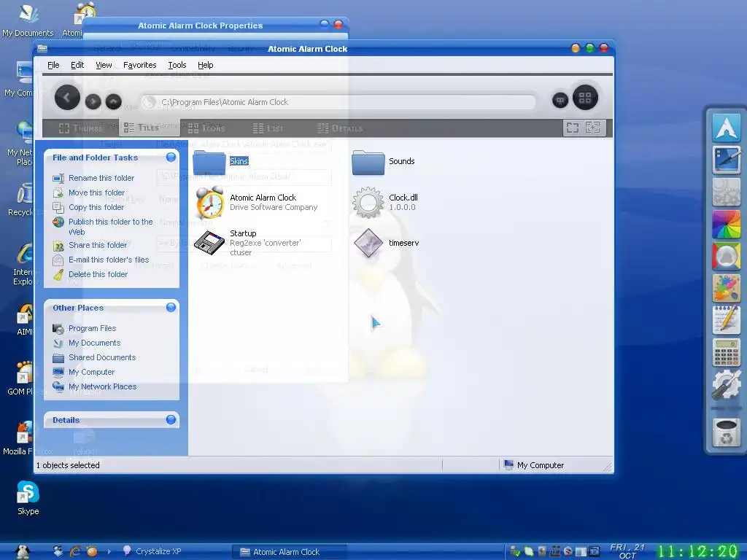The image size is (747, 560).
Task: Launch Internet Explorer from quick launch
Action: coord(75,551)
